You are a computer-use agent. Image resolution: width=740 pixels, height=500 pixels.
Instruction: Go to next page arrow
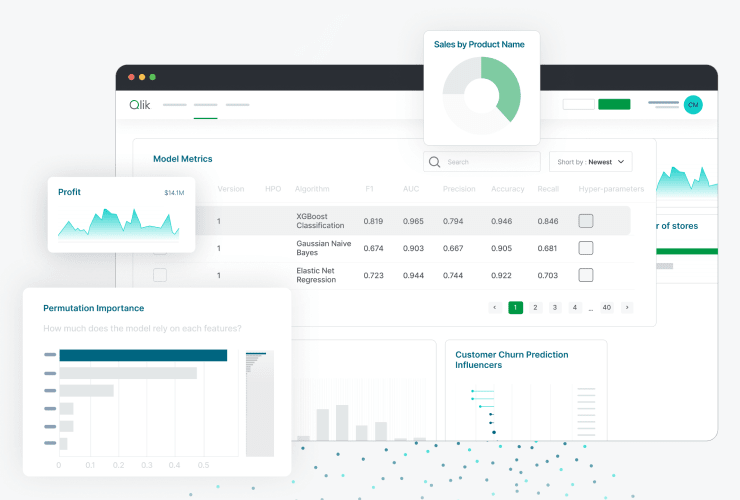[627, 308]
